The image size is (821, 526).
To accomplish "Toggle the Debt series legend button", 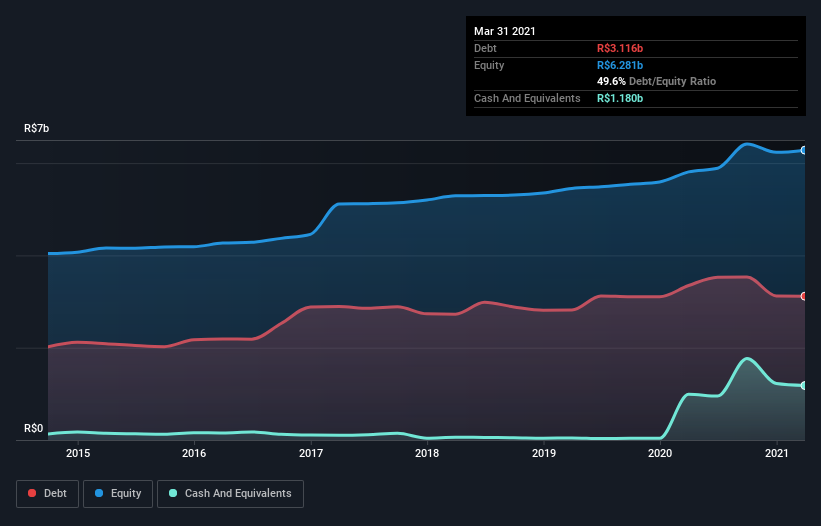I will [48, 494].
